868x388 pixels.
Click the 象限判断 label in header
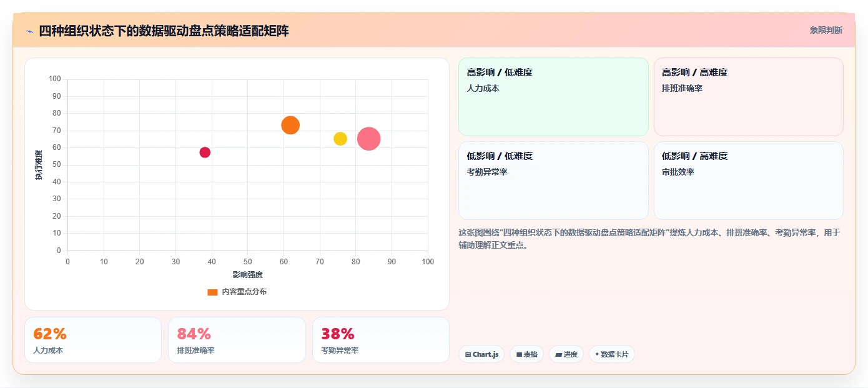pyautogui.click(x=826, y=30)
